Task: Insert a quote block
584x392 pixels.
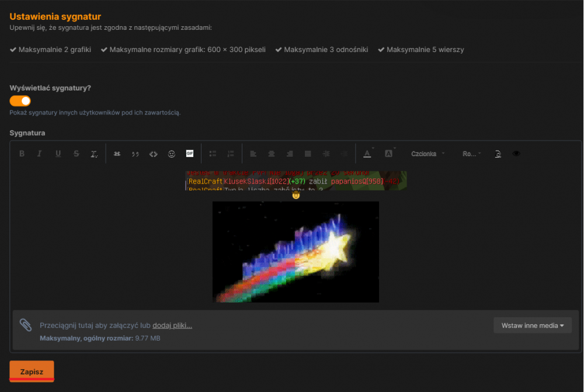Action: [135, 153]
